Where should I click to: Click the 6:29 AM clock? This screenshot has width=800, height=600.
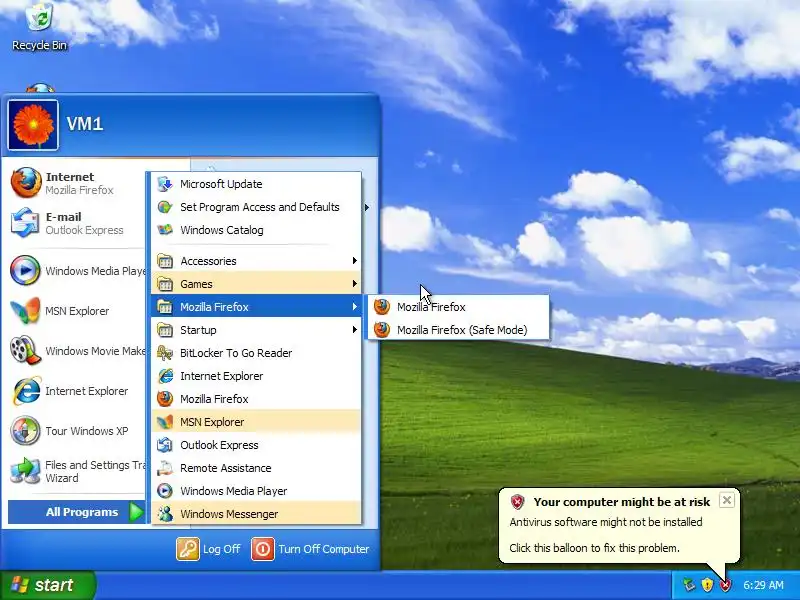pos(763,585)
